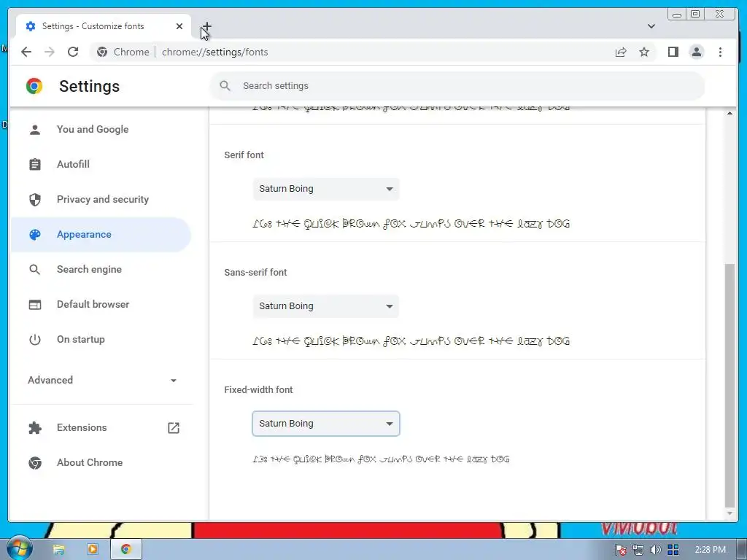Open the profile avatar menu
Image resolution: width=747 pixels, height=560 pixels.
click(x=697, y=52)
